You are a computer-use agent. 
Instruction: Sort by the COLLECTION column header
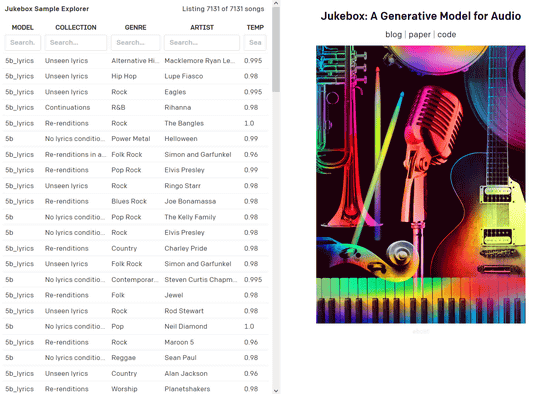point(76,28)
